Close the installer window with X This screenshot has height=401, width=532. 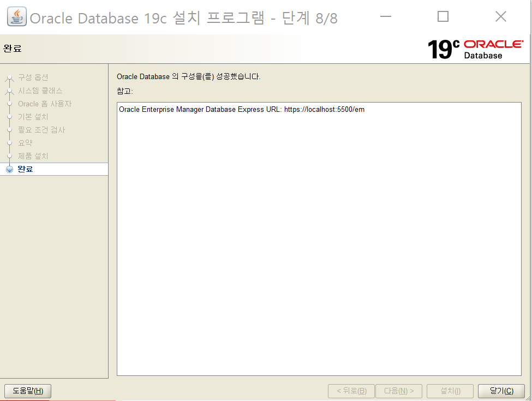pyautogui.click(x=501, y=16)
